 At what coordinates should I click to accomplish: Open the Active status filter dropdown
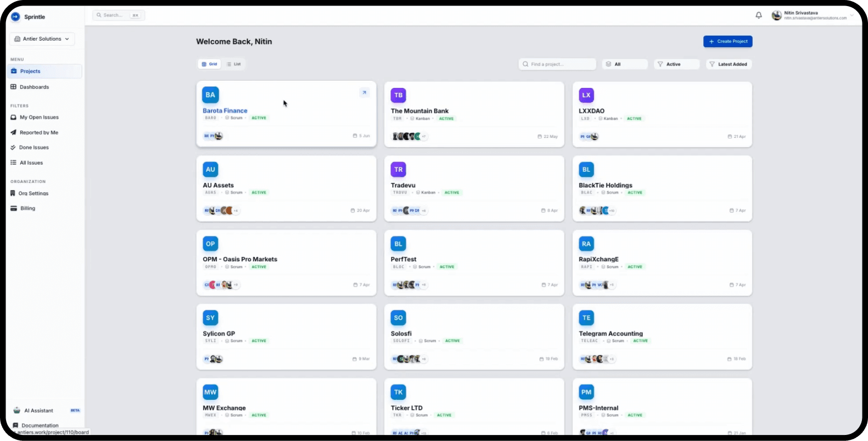pyautogui.click(x=676, y=64)
